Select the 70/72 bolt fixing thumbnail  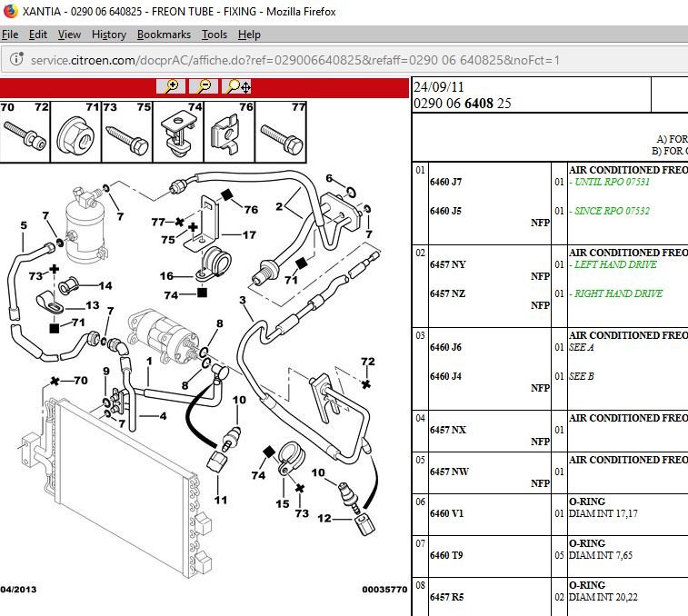25,132
